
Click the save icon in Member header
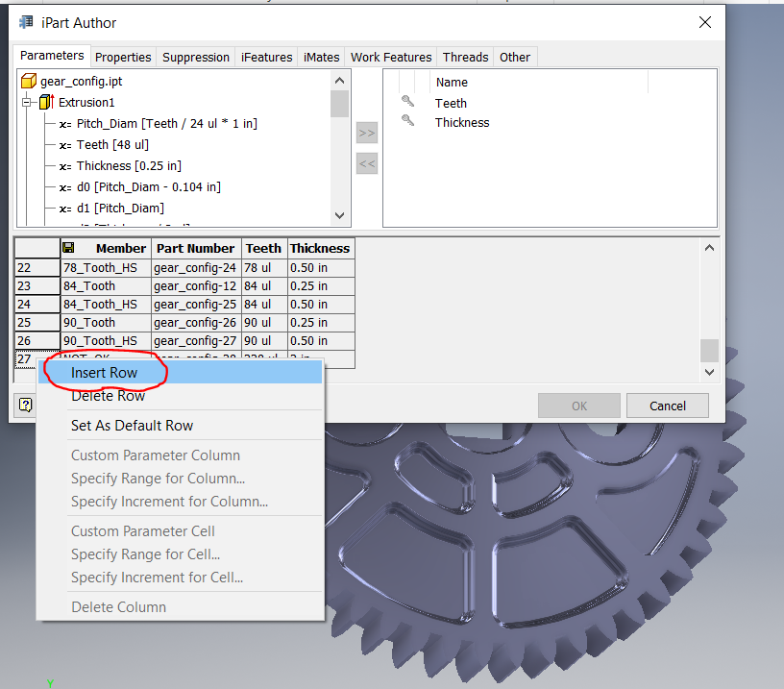coord(68,248)
